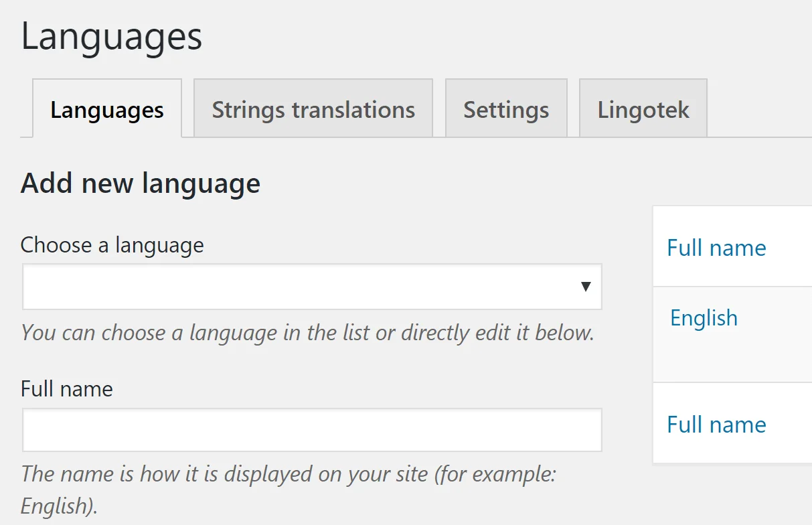
Task: Select the active Languages tab
Action: pyautogui.click(x=106, y=110)
